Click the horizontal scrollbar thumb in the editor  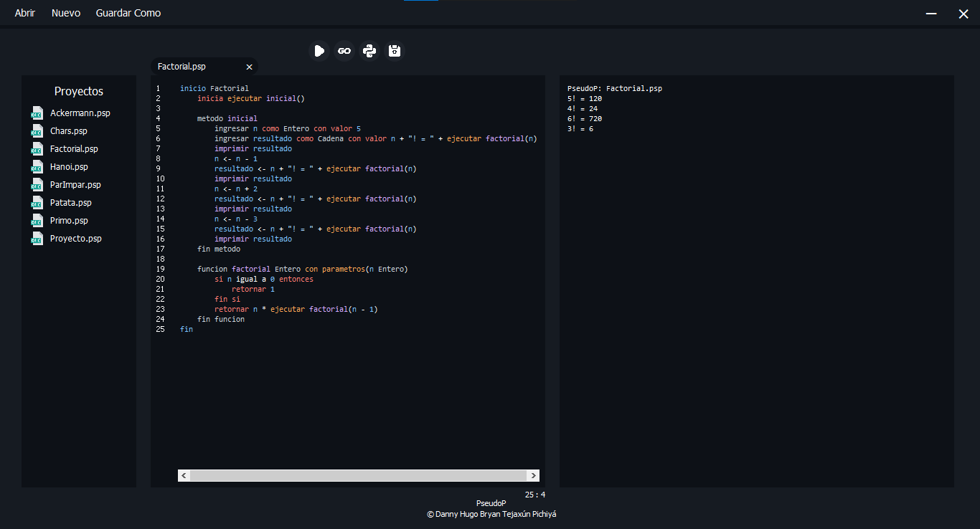[359, 475]
